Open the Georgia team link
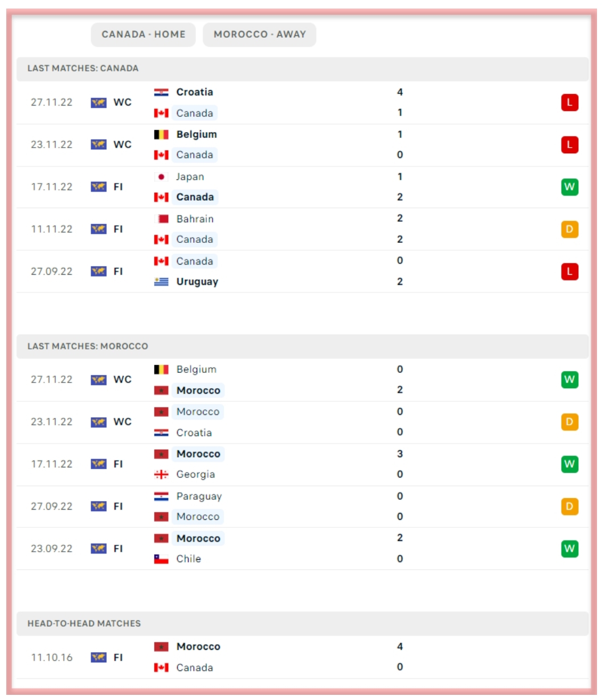Viewport: 605px width, 700px height. point(195,474)
